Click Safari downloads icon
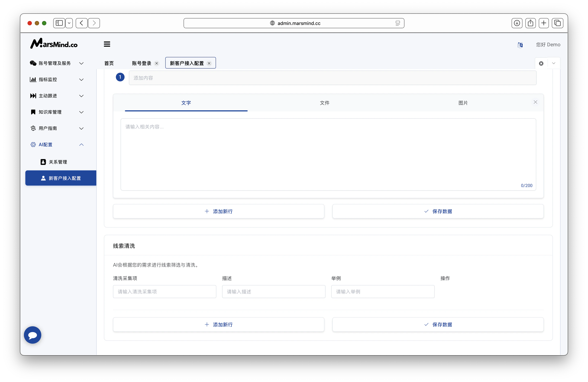588x382 pixels. pos(517,23)
